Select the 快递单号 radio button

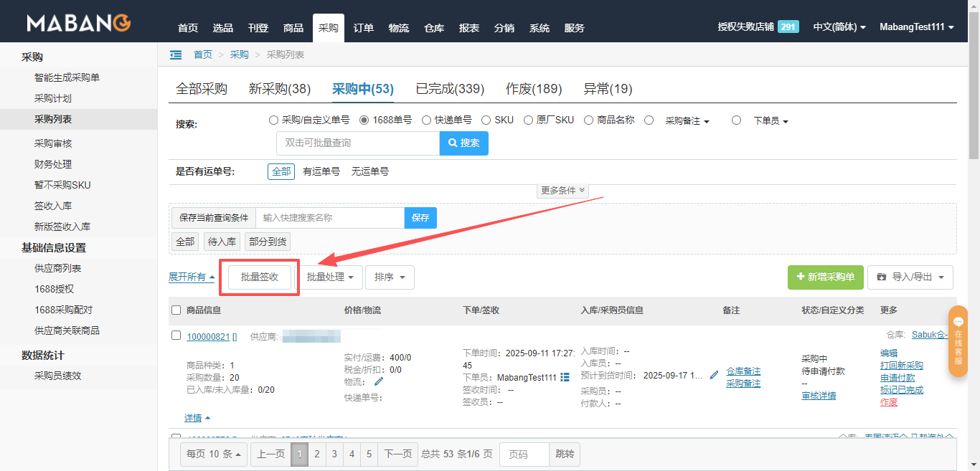click(426, 120)
